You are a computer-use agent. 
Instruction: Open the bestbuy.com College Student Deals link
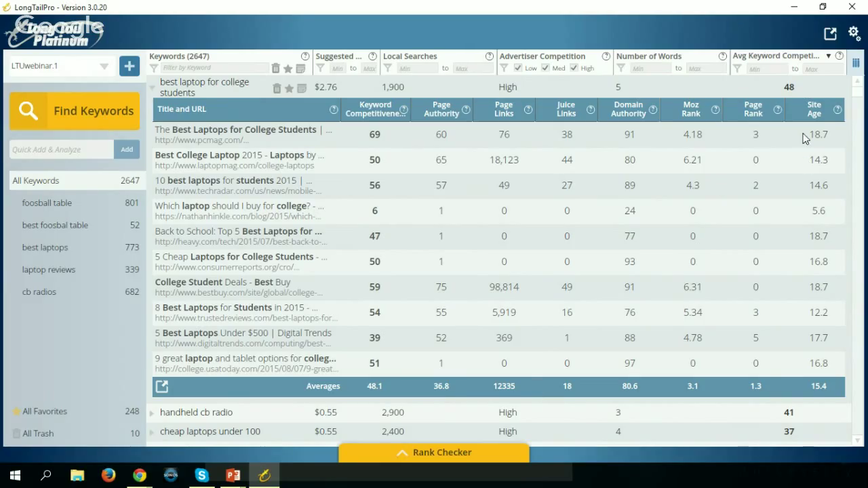coord(238,293)
